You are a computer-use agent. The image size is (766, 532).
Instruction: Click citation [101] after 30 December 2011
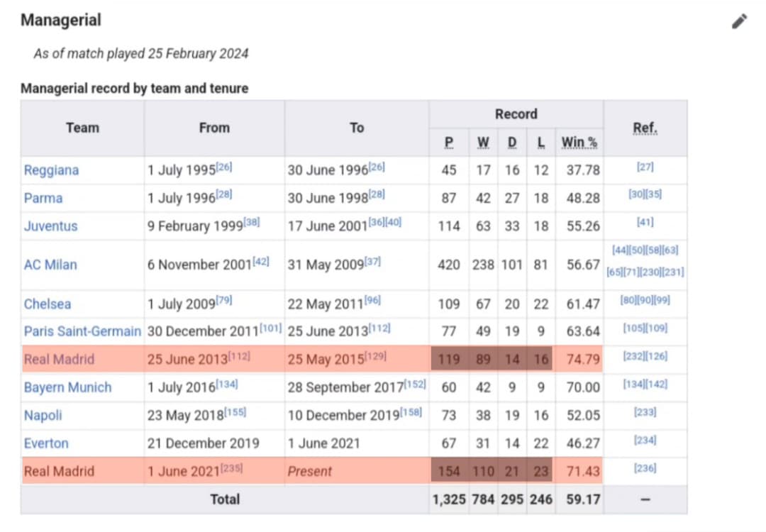(271, 328)
